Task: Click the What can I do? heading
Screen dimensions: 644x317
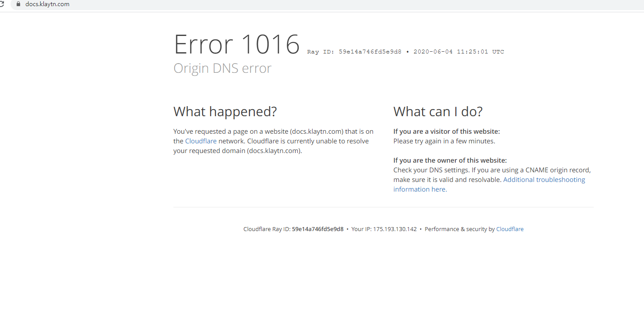Action: click(438, 111)
